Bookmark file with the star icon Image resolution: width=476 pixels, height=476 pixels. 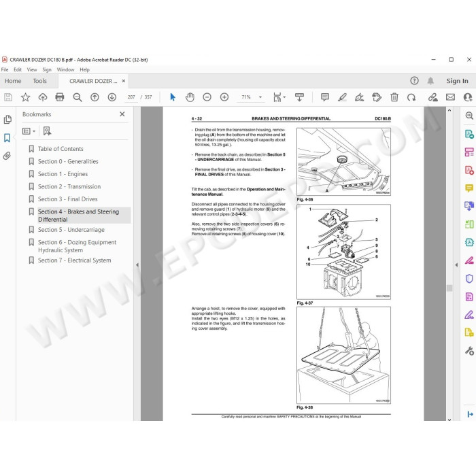26,97
